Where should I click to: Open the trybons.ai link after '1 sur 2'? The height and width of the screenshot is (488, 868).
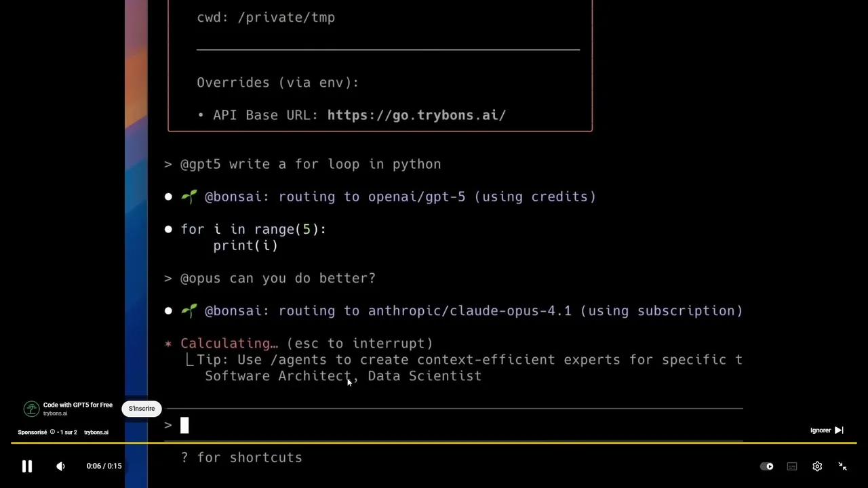click(96, 432)
